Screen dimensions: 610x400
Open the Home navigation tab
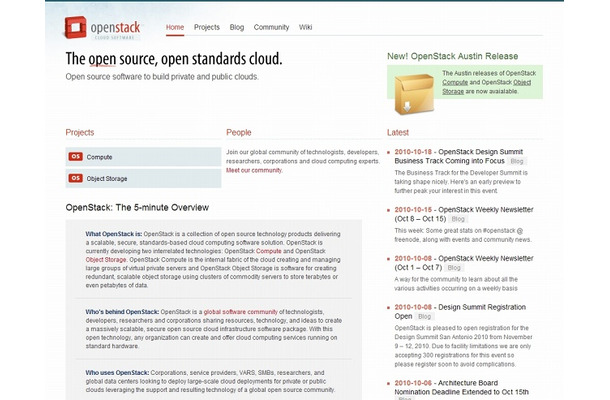[175, 27]
